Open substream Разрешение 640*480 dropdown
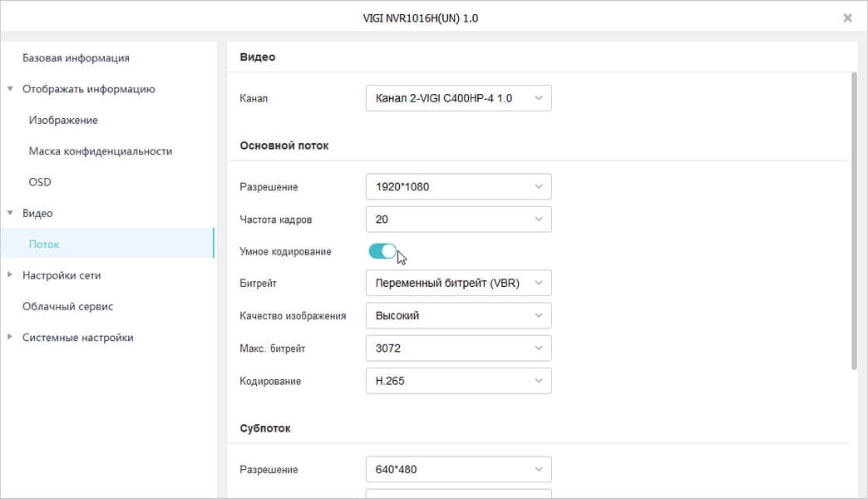Screen dimensions: 868x499 (x=458, y=469)
